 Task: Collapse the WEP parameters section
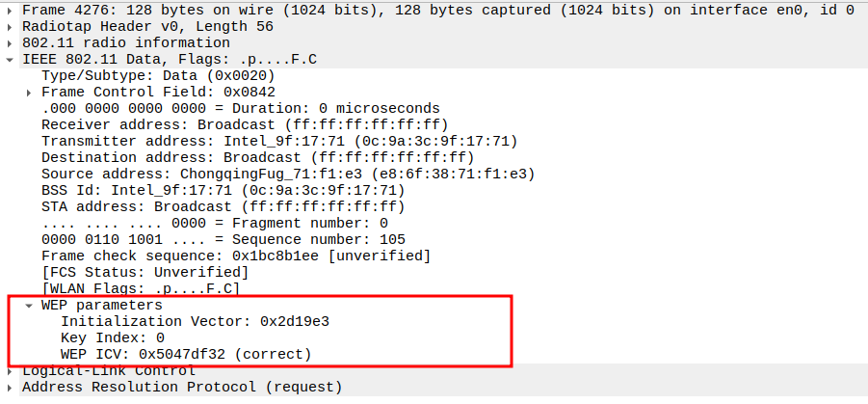click(x=29, y=305)
